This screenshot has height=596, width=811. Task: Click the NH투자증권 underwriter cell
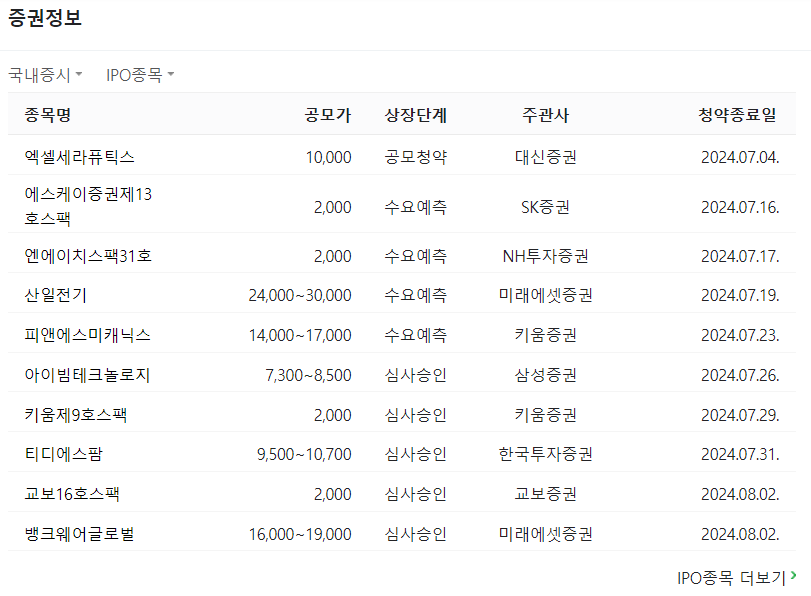click(x=545, y=256)
